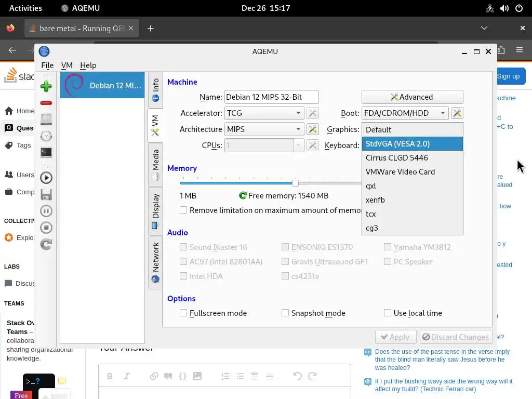Open the Boot FDA/CDROM/HDD dropdown
This screenshot has width=532, height=399.
[405, 113]
